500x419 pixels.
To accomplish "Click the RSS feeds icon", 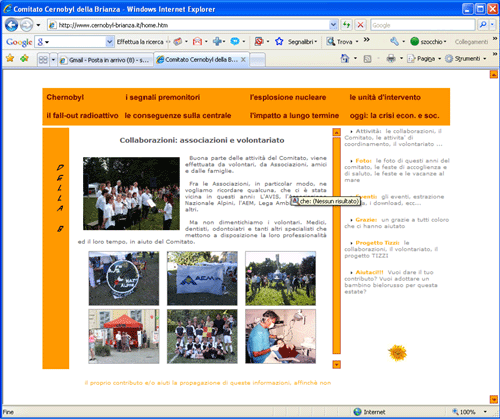I will coord(367,59).
